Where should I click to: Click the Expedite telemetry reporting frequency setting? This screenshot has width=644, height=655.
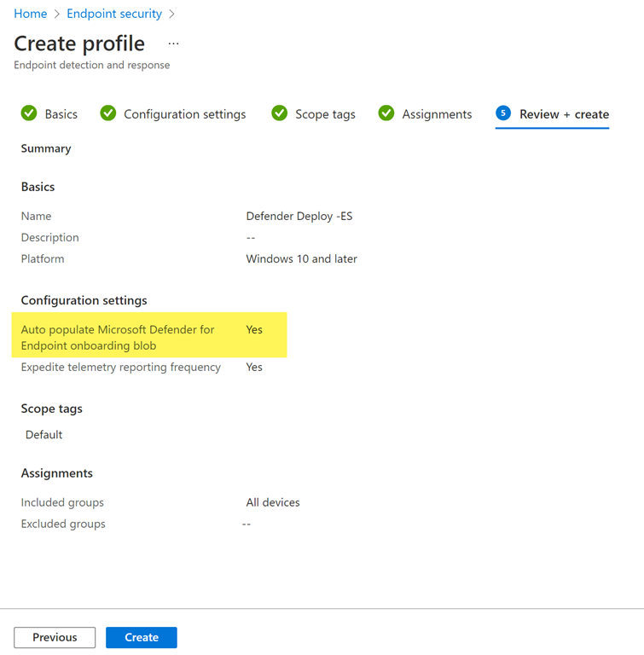(x=120, y=367)
